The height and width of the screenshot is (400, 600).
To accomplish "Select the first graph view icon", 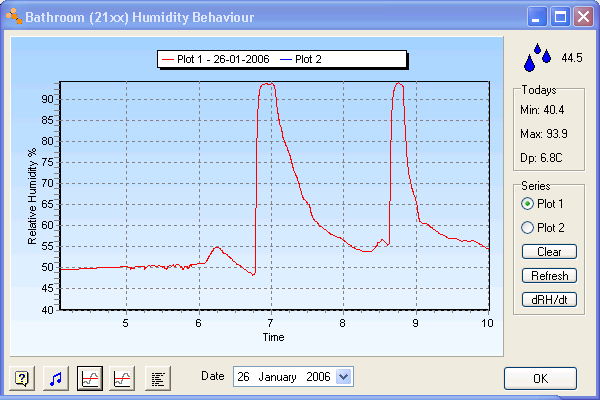I will coord(90,378).
